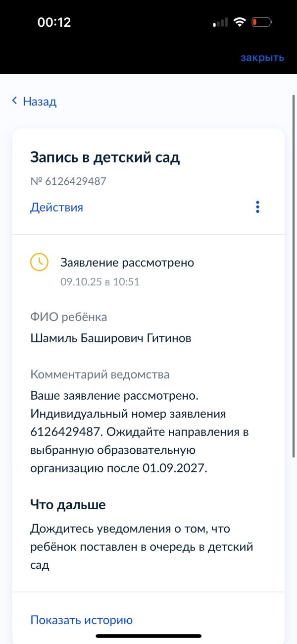
Task: Tap the "Комментарий ведомства" label
Action: click(100, 374)
